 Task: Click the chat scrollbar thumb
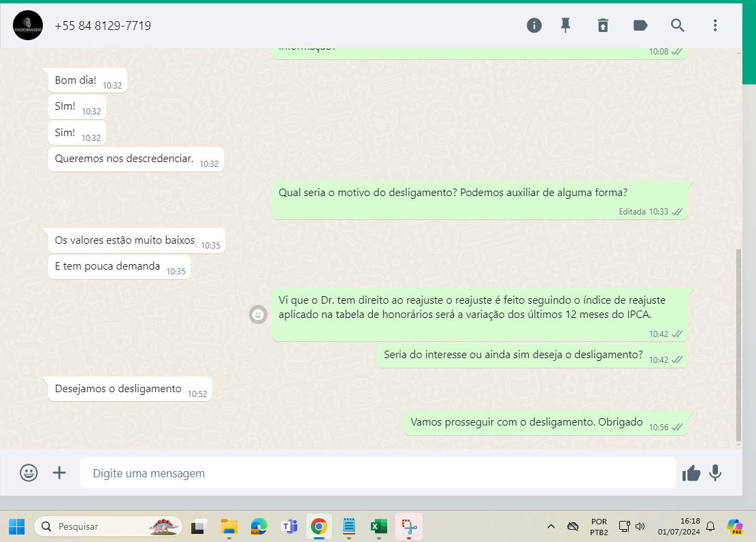738,345
